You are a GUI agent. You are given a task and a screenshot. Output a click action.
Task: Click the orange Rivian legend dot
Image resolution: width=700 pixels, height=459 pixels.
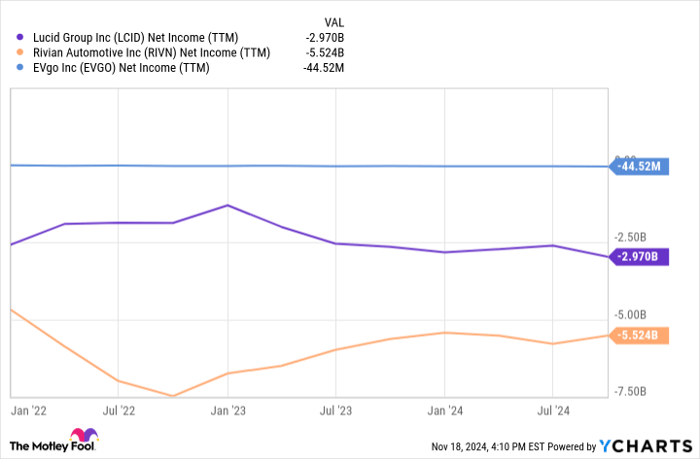[x=20, y=52]
